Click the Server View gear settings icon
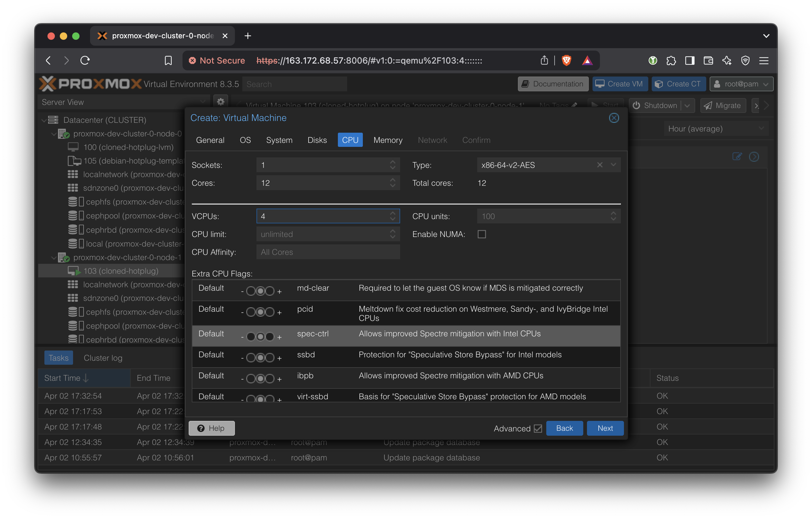 (220, 102)
